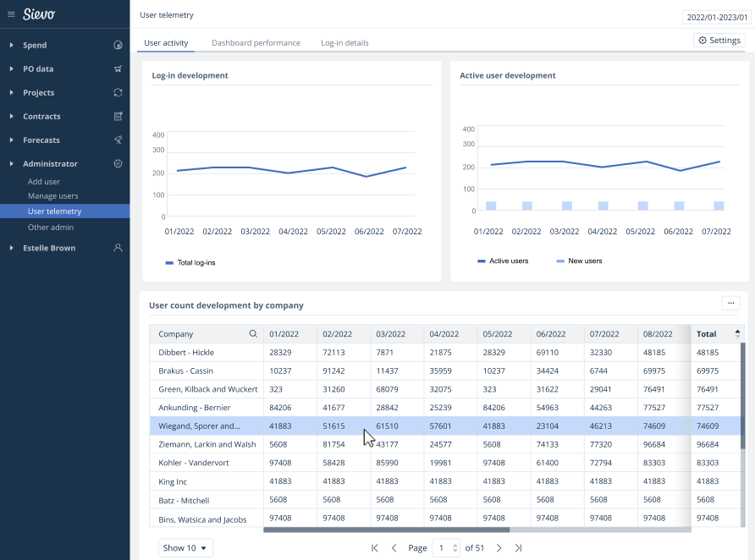This screenshot has width=755, height=560.
Task: Click the Spend pie chart icon
Action: point(118,45)
